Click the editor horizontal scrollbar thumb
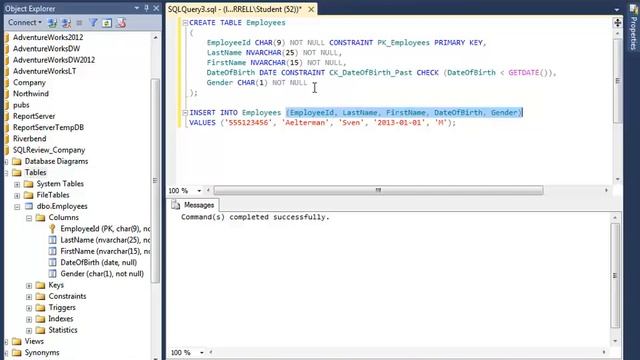The width and height of the screenshot is (640, 360). pyautogui.click(x=378, y=190)
